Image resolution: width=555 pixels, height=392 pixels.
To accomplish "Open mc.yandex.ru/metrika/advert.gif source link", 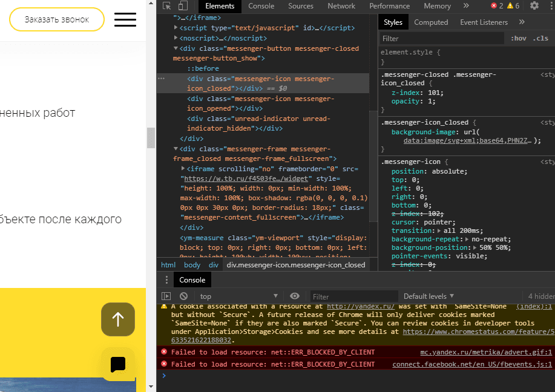I will coord(486,352).
